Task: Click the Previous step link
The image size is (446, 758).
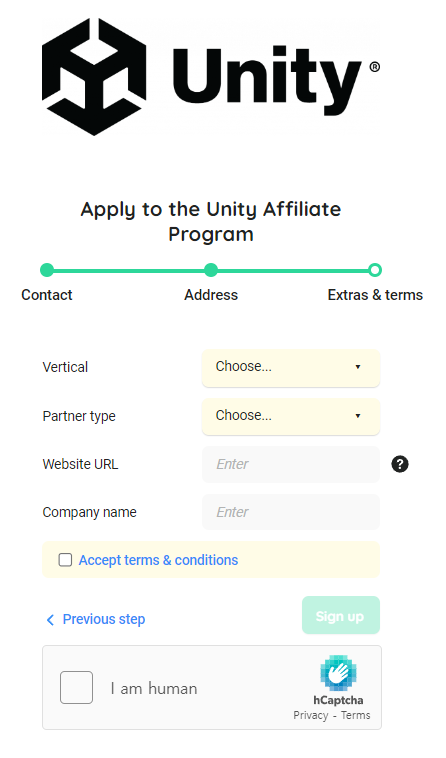Action: (x=104, y=619)
